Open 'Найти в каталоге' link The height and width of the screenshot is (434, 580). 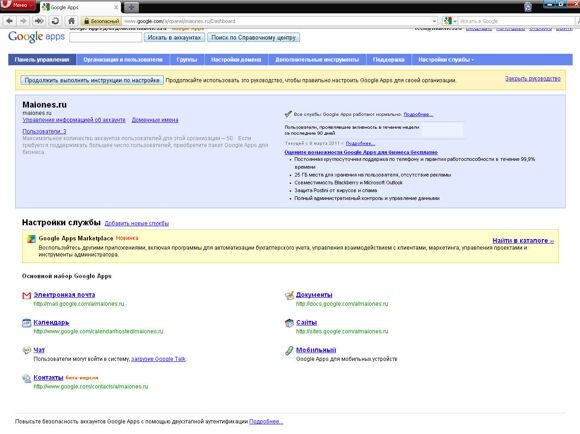523,240
